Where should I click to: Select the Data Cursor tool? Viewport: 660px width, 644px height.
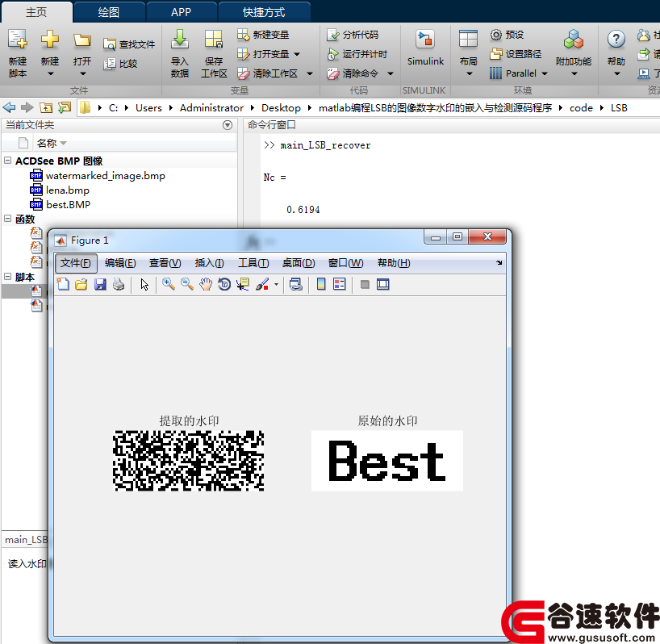243,285
